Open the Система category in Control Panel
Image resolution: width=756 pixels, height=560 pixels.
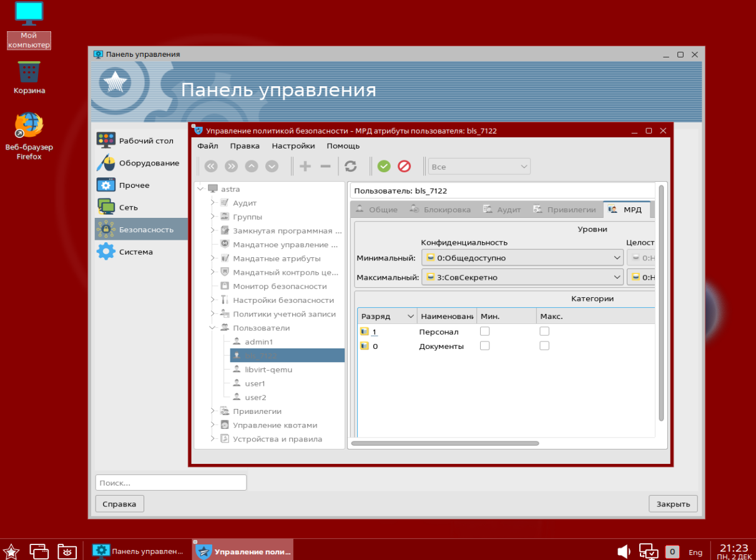(141, 252)
